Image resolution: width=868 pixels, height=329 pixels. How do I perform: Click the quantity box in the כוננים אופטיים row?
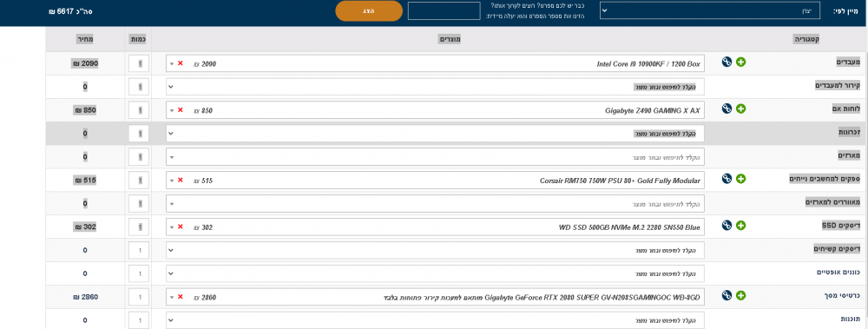pyautogui.click(x=138, y=273)
